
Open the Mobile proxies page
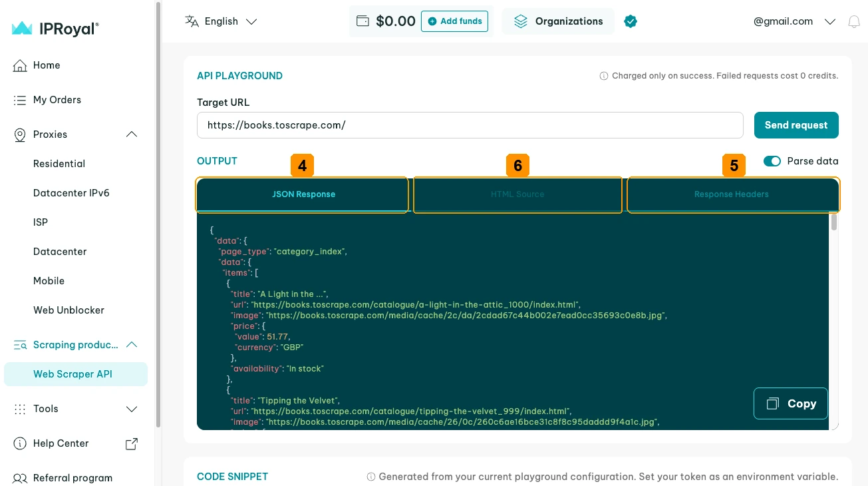(x=49, y=281)
